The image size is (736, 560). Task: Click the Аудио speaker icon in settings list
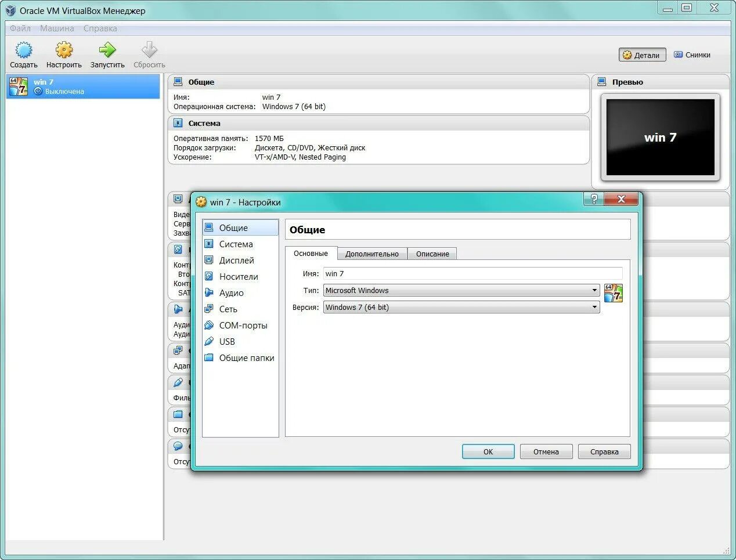coord(209,292)
